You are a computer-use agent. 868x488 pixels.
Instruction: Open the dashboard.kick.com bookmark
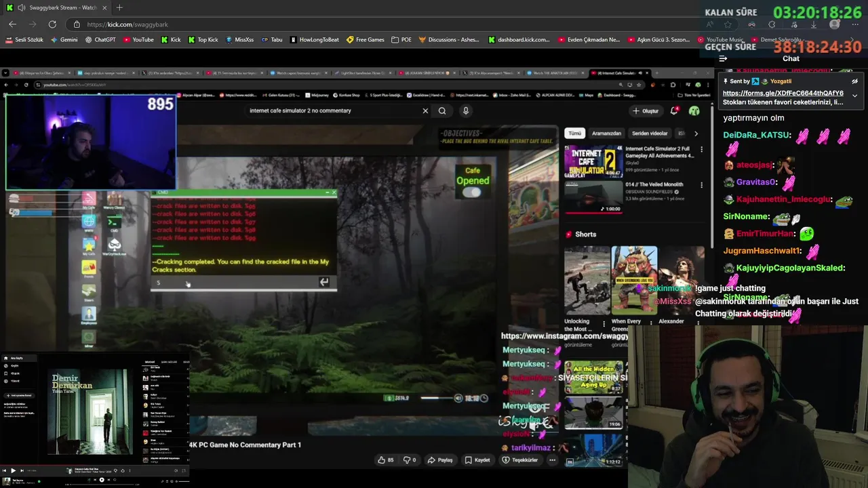519,40
